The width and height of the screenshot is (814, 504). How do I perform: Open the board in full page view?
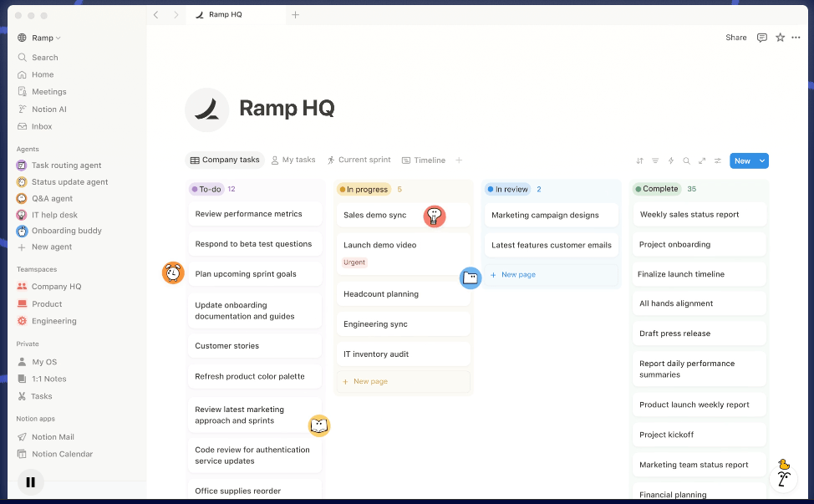click(702, 160)
